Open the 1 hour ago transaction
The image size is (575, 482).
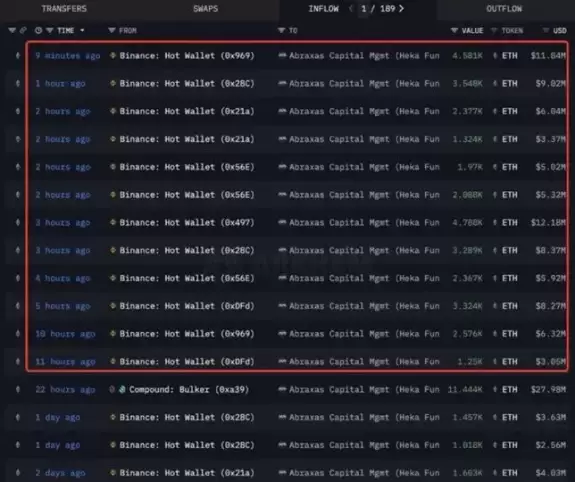pos(61,84)
